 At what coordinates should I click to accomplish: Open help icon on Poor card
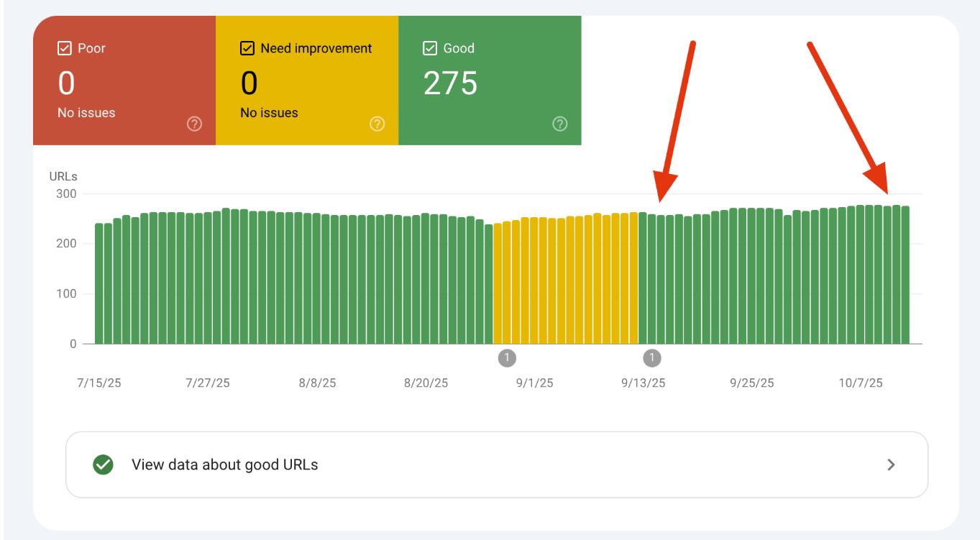coord(194,124)
